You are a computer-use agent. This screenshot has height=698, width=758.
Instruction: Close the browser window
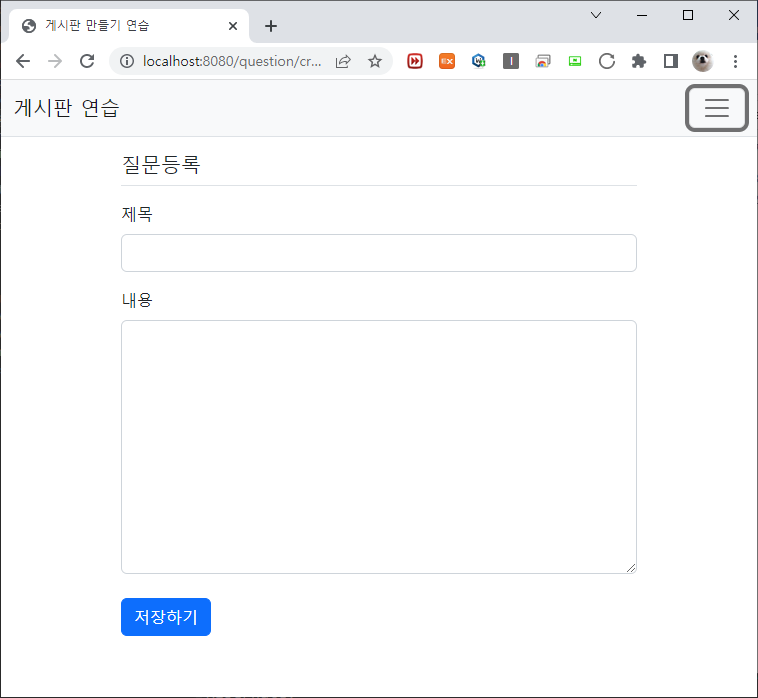pos(734,15)
